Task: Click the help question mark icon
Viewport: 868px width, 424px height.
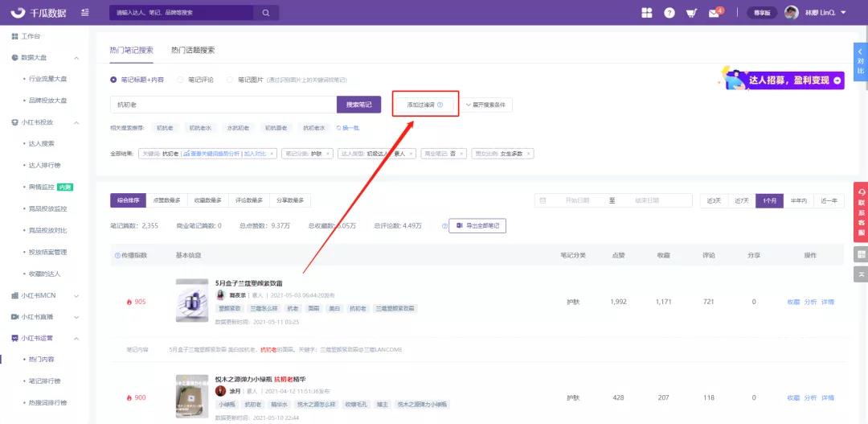Action: click(669, 13)
